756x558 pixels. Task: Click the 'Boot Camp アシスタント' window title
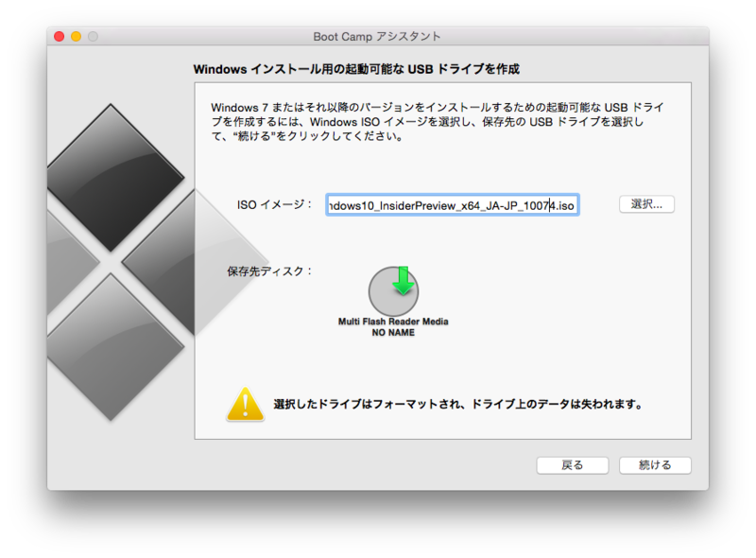click(377, 36)
